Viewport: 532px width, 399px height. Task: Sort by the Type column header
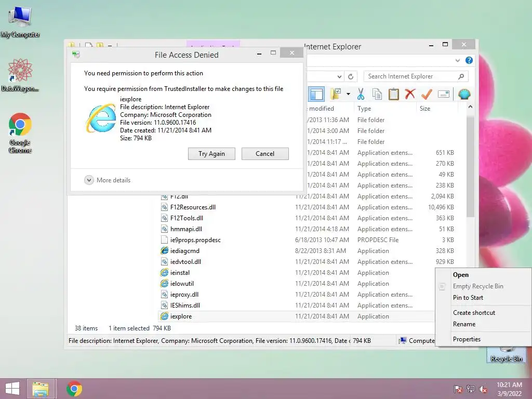point(385,109)
